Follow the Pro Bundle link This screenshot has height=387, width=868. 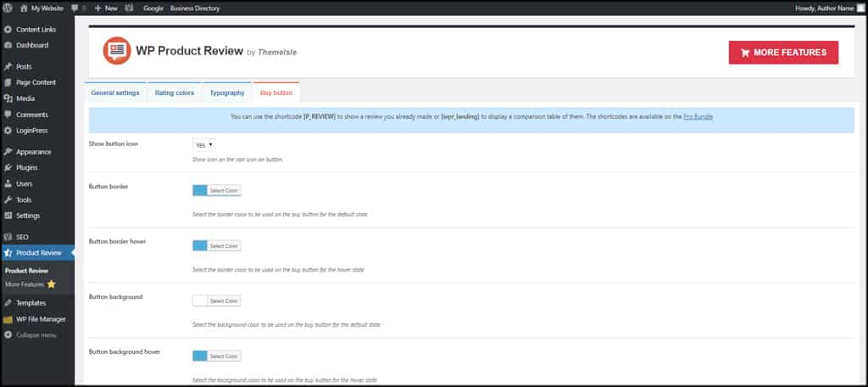tap(698, 117)
